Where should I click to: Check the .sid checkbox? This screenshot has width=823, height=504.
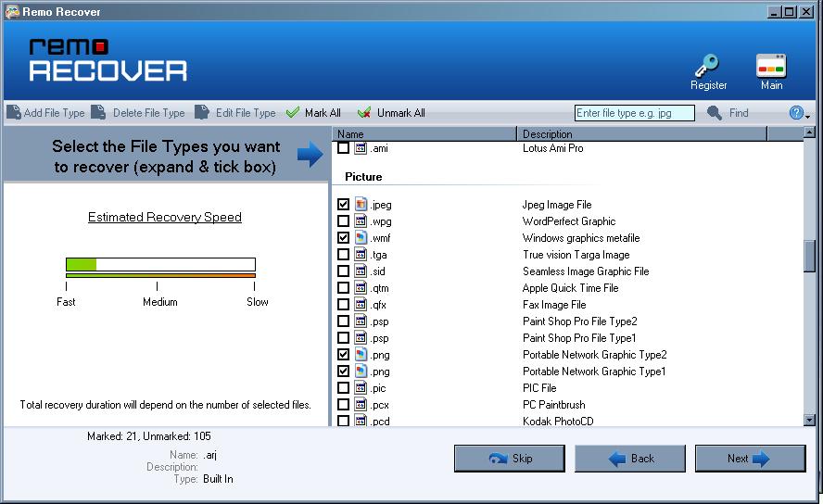[343, 271]
